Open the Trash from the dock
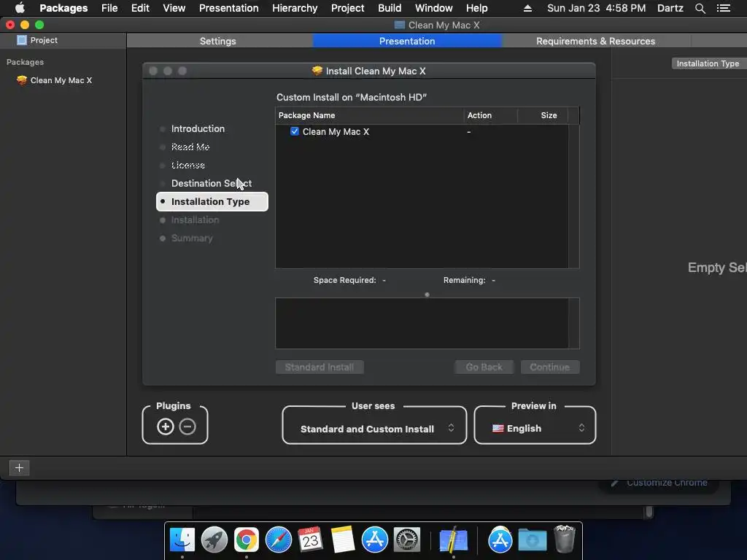747x560 pixels. (x=565, y=539)
